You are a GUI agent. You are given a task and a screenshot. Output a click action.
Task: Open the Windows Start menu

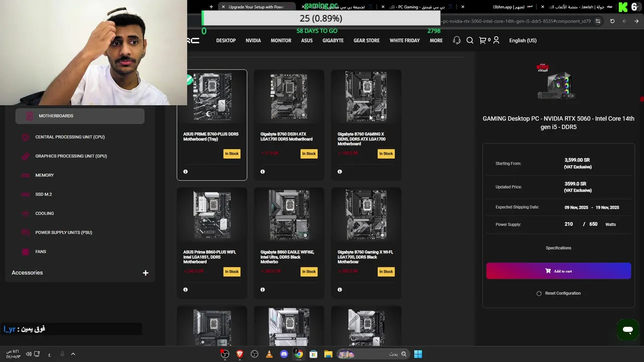pos(418,354)
